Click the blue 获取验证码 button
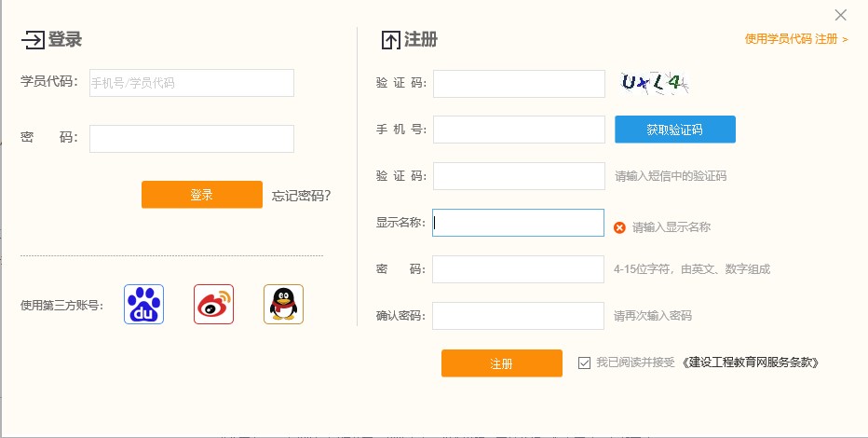Viewport: 868px width, 438px height. click(x=674, y=130)
